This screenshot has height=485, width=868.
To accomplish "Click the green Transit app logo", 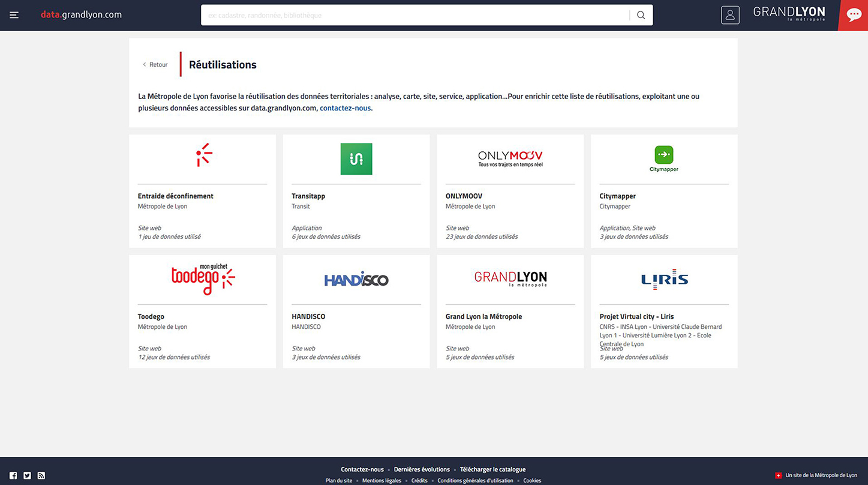I will point(356,159).
